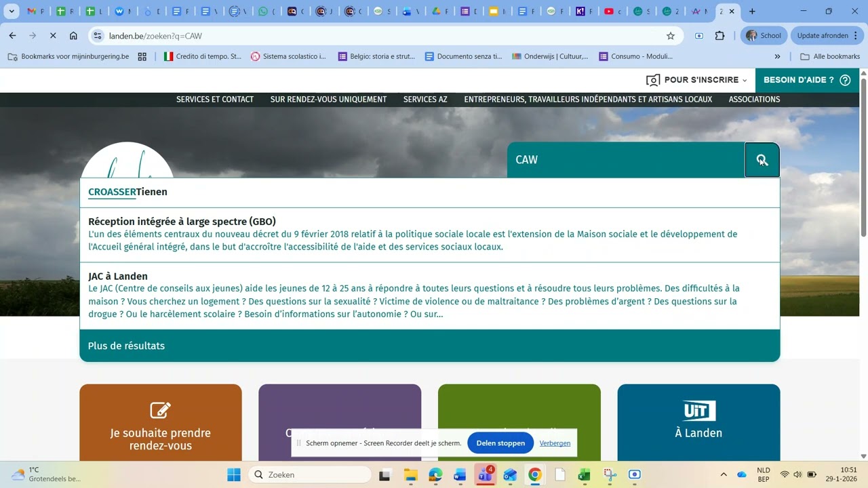
Task: Switch to the Gmail browser tab
Action: point(31,12)
